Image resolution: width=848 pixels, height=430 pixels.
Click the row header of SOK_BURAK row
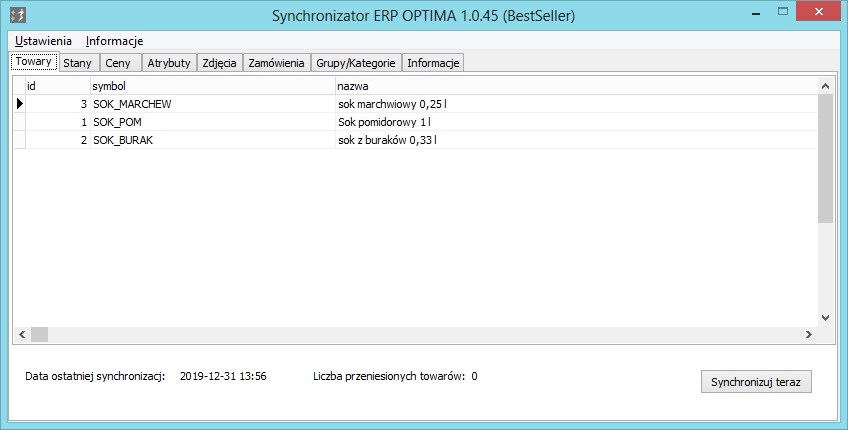click(x=19, y=140)
